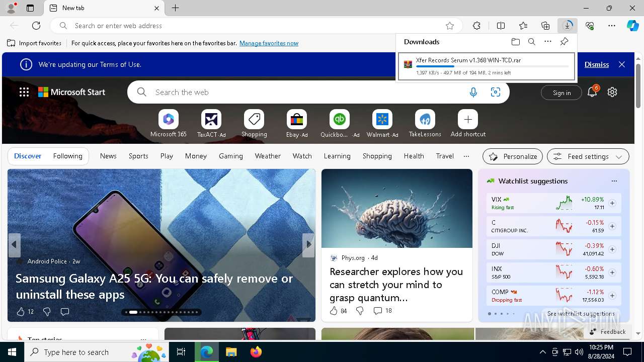
Task: Dismiss the Terms of Use notice
Action: pos(597,64)
